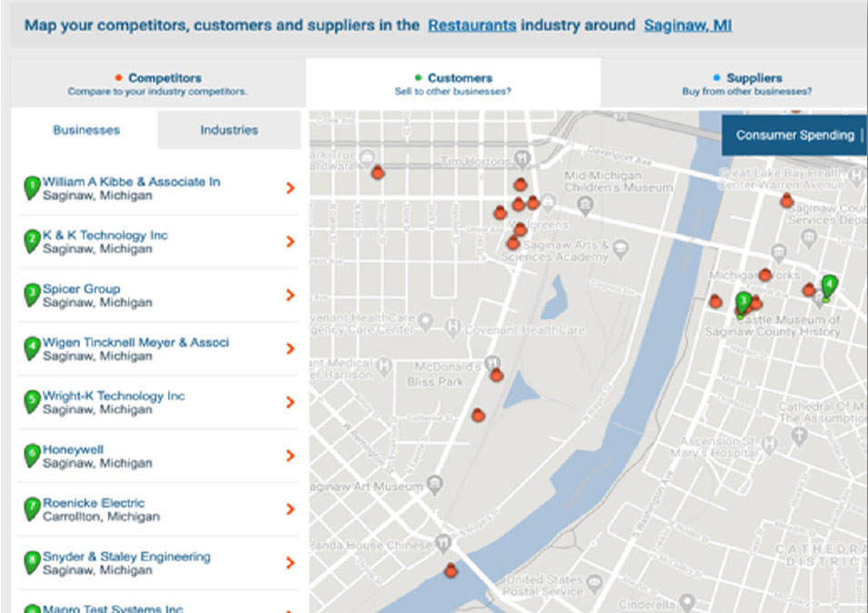868x613 pixels.
Task: Click "Saginaw, Michigan" under Honeywell
Action: 97,463
